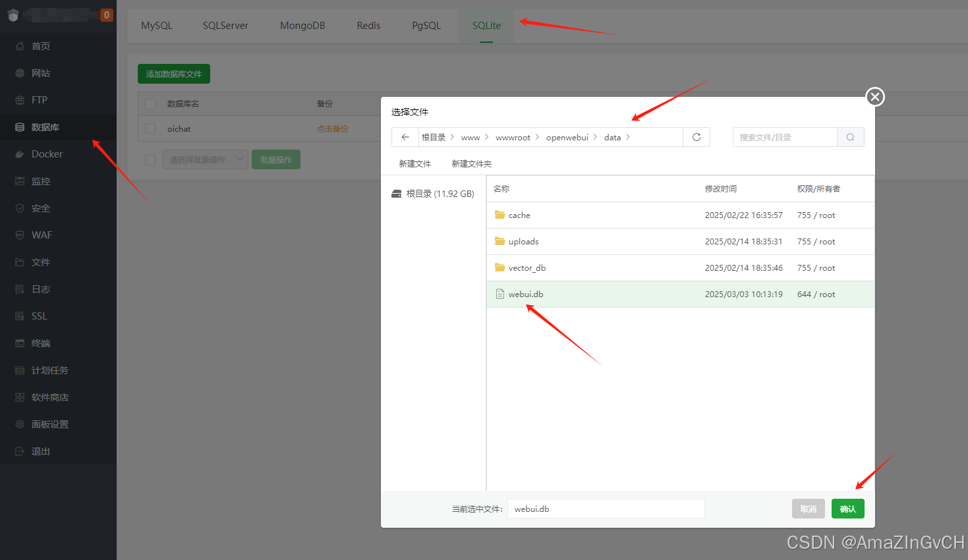Click the oichat database name

coord(179,129)
